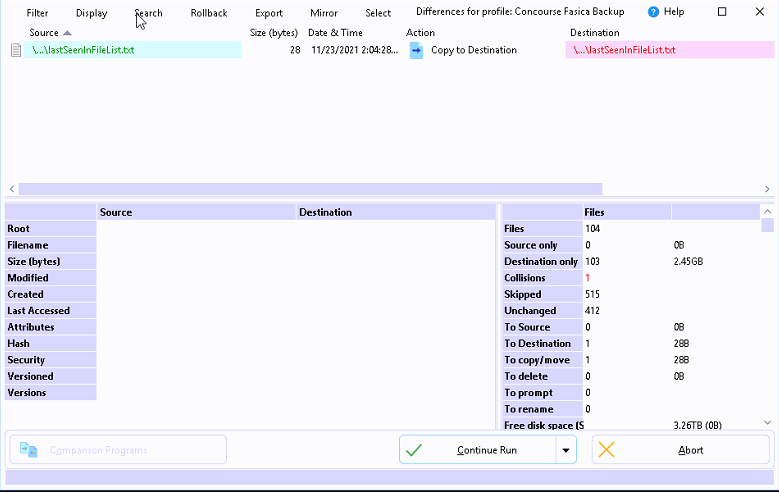The width and height of the screenshot is (779, 492).
Task: Click the Comparison Programs icon
Action: (x=29, y=450)
